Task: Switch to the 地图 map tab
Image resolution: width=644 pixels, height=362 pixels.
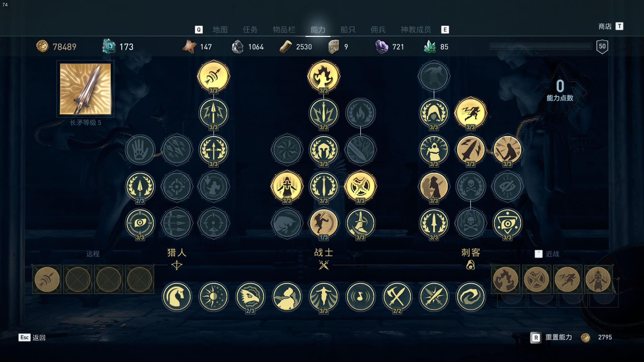Action: click(x=220, y=29)
